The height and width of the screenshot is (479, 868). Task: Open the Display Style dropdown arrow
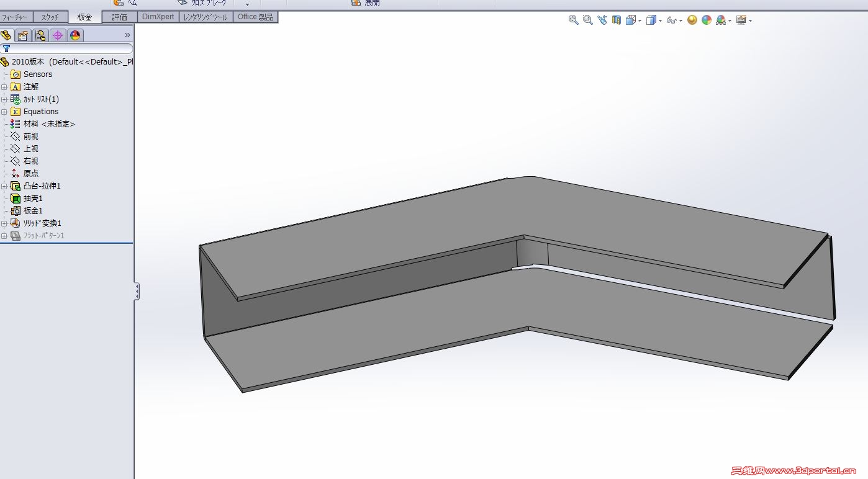tap(660, 20)
